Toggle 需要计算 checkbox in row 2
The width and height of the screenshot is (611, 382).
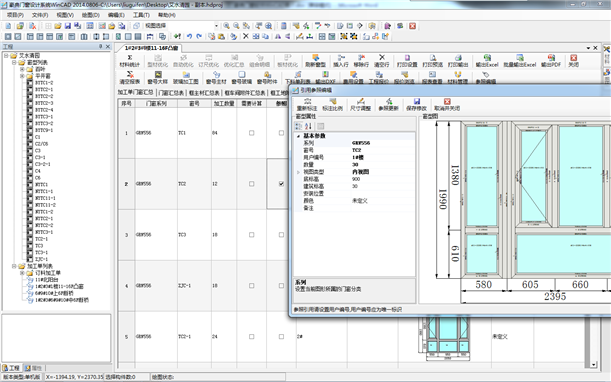(x=251, y=184)
